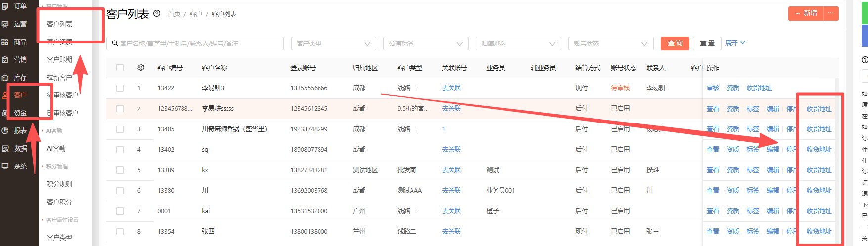Check the row checkbox for customer 川

click(120, 191)
